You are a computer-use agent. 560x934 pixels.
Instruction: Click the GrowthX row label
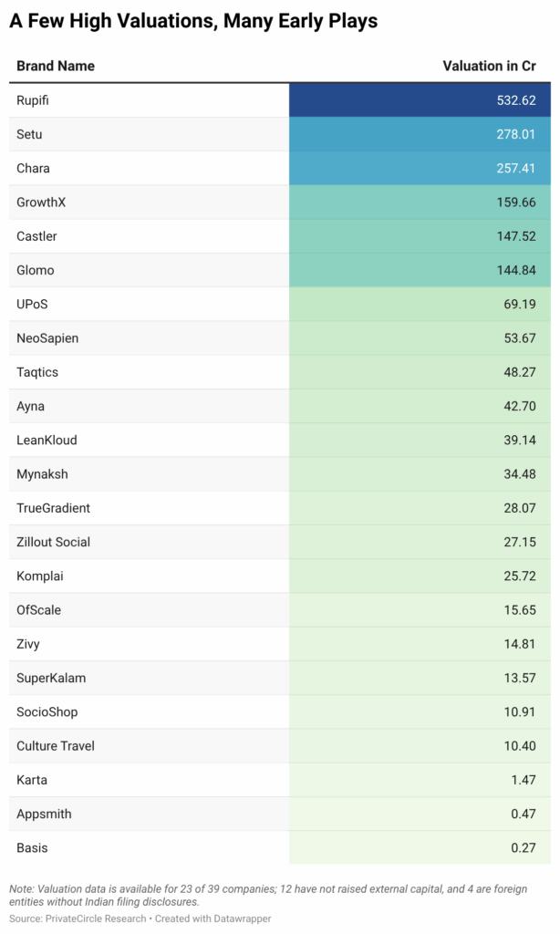click(41, 202)
